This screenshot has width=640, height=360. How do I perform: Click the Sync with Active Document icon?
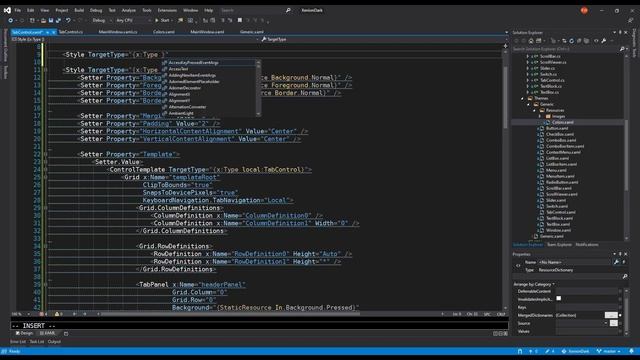click(x=564, y=41)
